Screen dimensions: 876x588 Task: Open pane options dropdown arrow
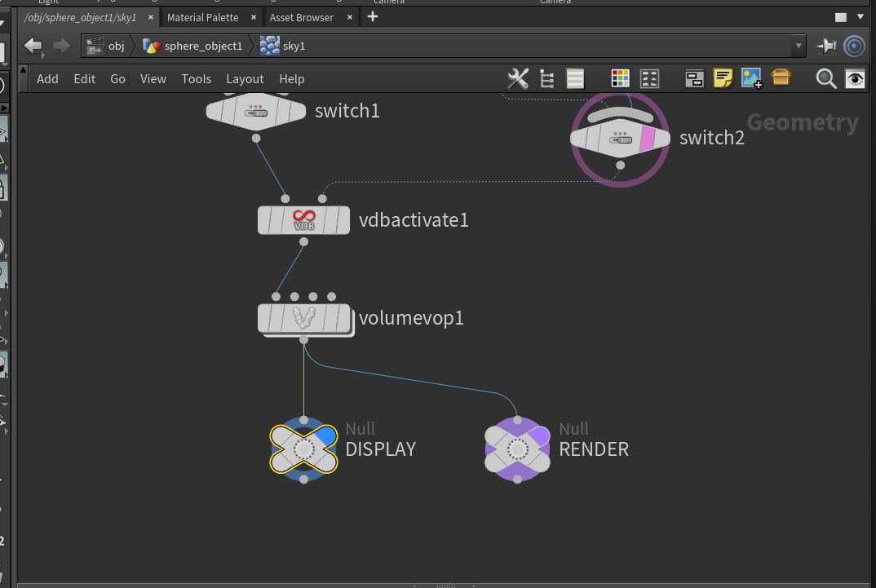pyautogui.click(x=861, y=17)
